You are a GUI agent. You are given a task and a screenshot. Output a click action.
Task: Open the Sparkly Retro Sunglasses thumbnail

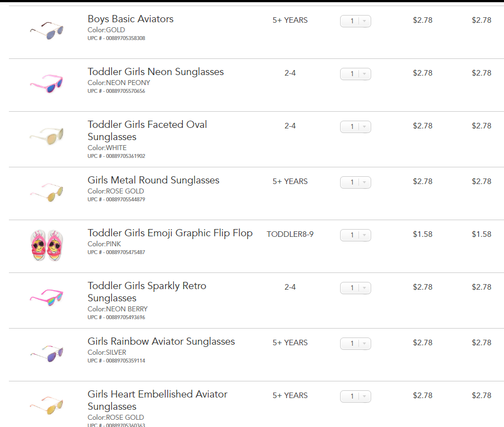[47, 297]
